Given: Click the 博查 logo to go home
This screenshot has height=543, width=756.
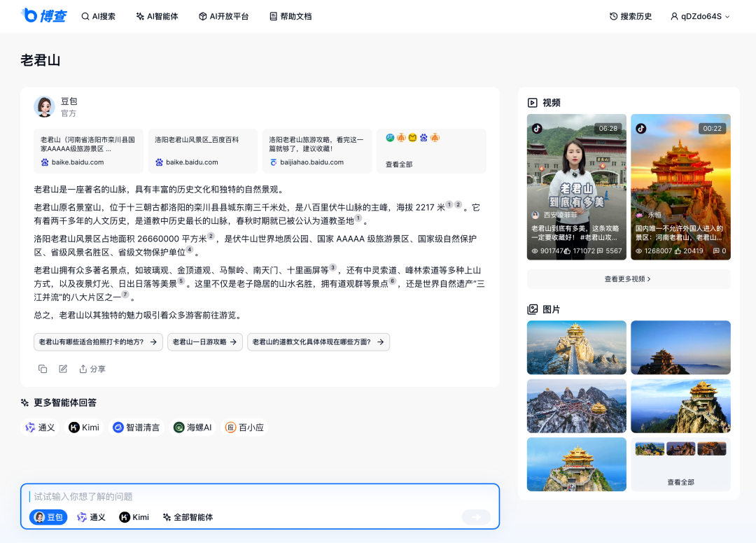Looking at the screenshot, I should click(43, 16).
